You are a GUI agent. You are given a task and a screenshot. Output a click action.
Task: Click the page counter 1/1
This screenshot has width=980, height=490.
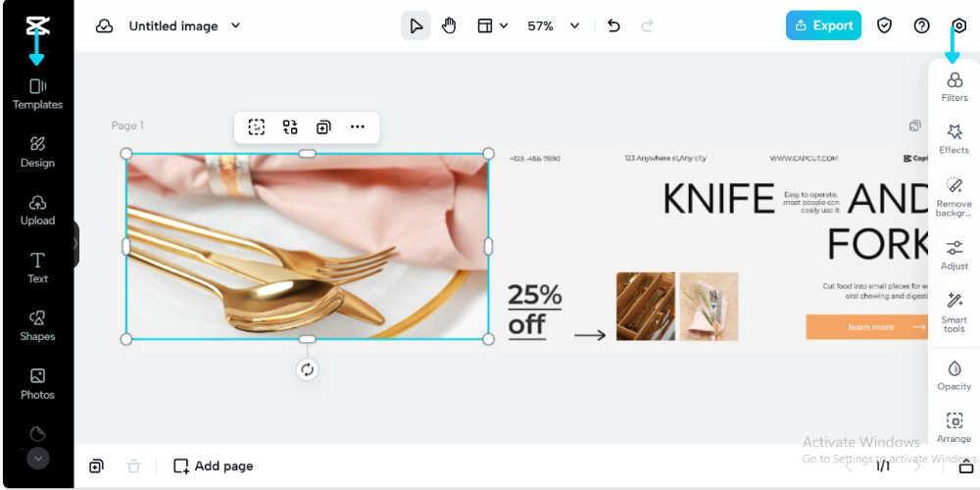[x=882, y=466]
